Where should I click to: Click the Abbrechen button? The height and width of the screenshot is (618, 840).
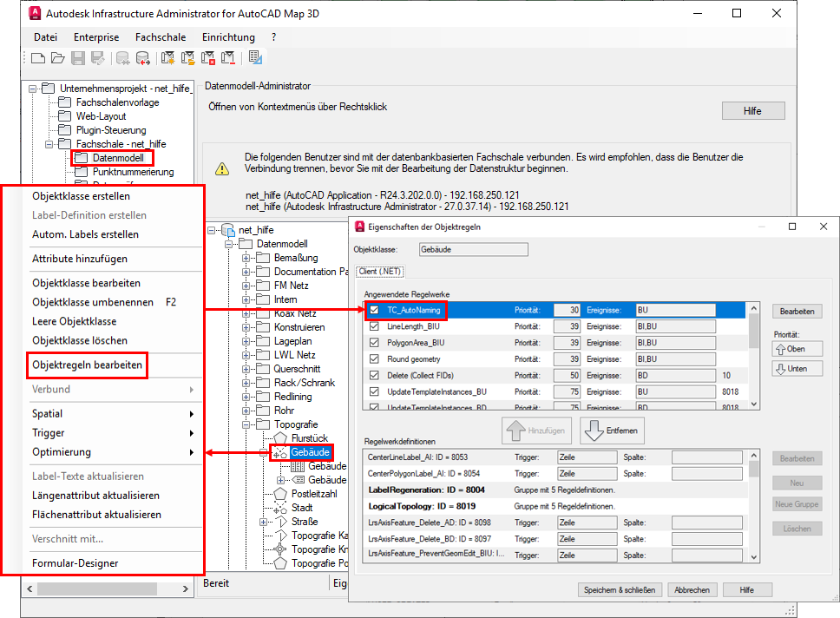coord(692,589)
